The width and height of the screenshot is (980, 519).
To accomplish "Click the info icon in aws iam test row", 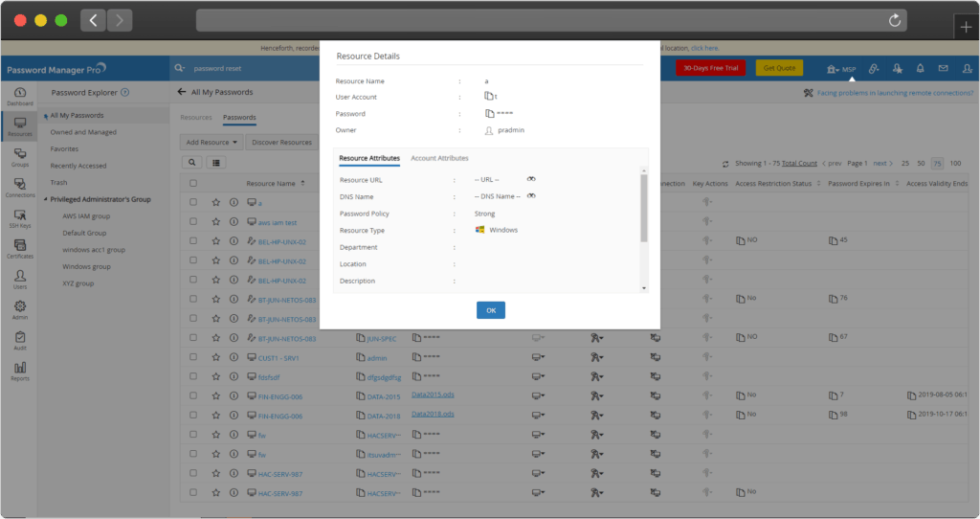I will pos(234,221).
